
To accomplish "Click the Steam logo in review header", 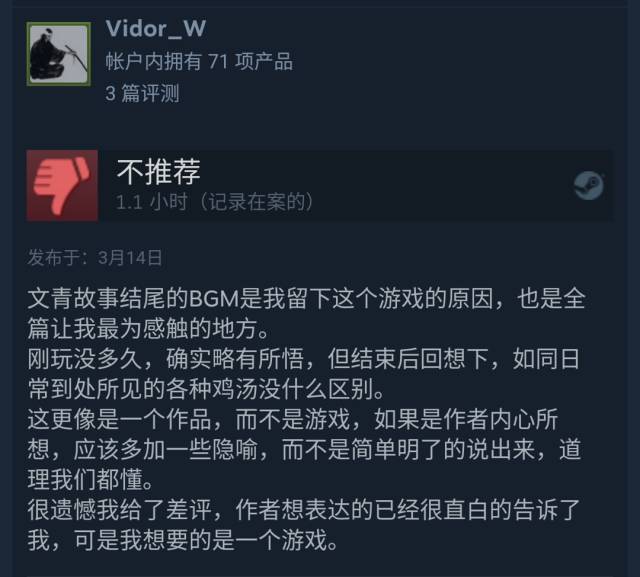I will point(589,186).
